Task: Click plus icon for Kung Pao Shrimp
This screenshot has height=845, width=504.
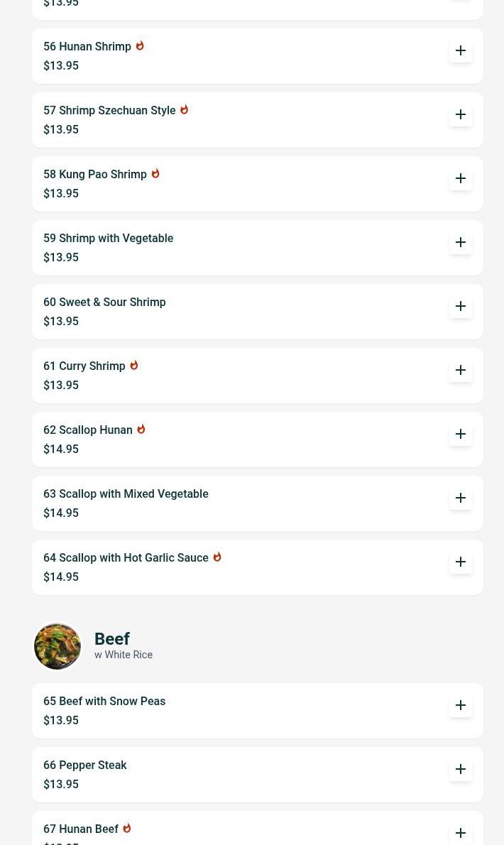Action: pos(461,178)
